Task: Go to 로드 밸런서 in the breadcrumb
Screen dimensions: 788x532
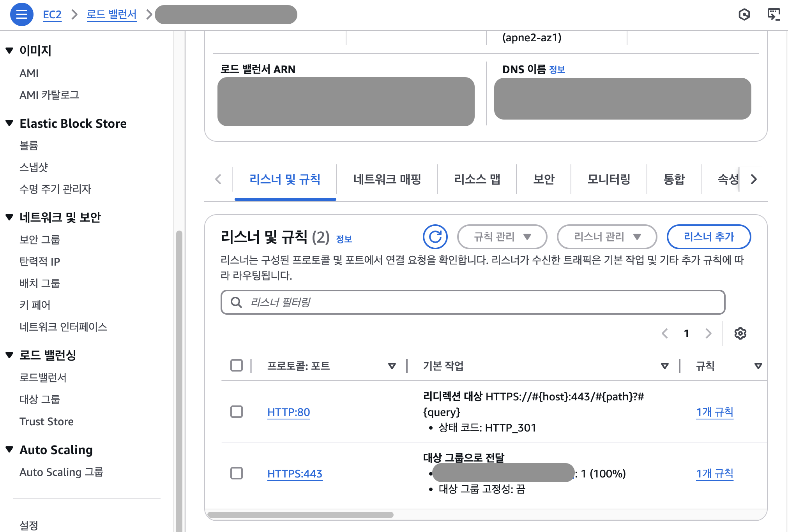Action: tap(111, 15)
